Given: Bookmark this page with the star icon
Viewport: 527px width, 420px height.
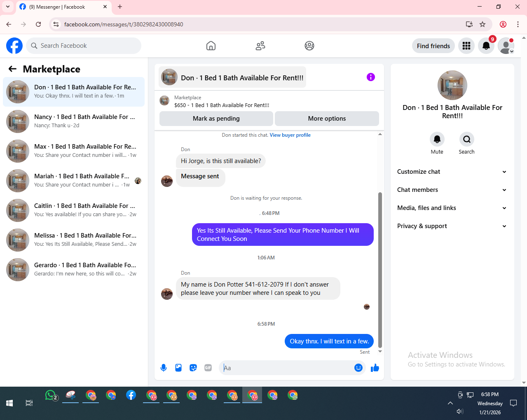Looking at the screenshot, I should coord(482,24).
